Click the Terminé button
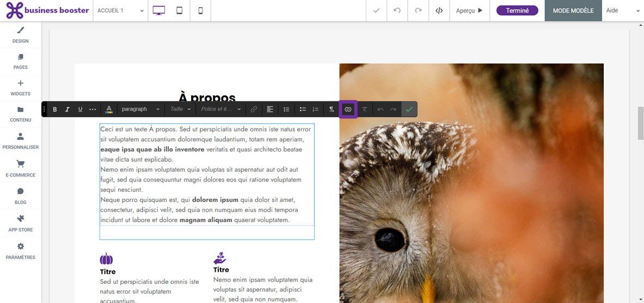The image size is (644, 303). click(x=517, y=11)
